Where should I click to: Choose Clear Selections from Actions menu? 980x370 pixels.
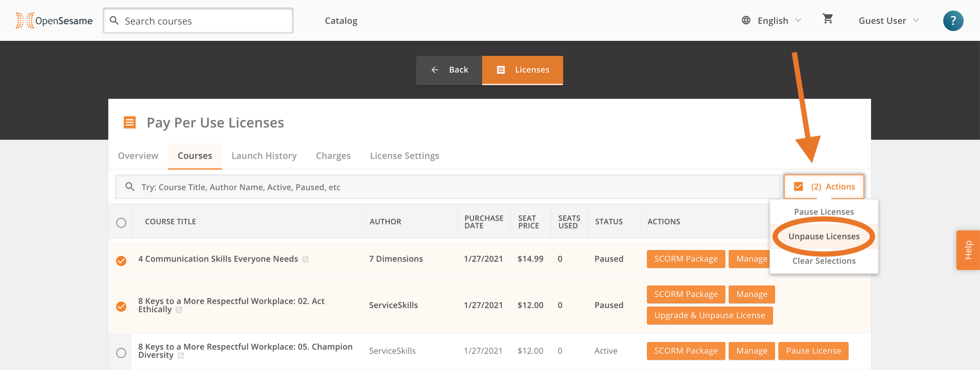pos(824,261)
